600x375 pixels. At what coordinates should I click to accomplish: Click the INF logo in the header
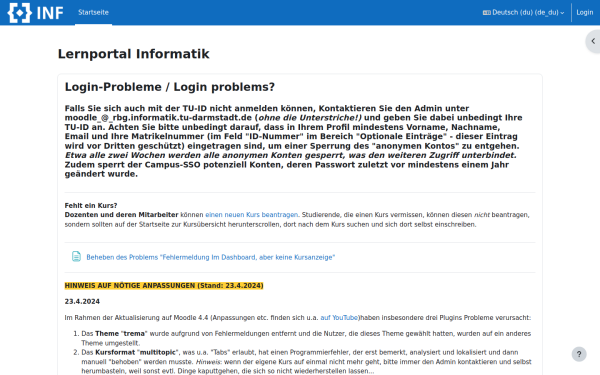[36, 13]
